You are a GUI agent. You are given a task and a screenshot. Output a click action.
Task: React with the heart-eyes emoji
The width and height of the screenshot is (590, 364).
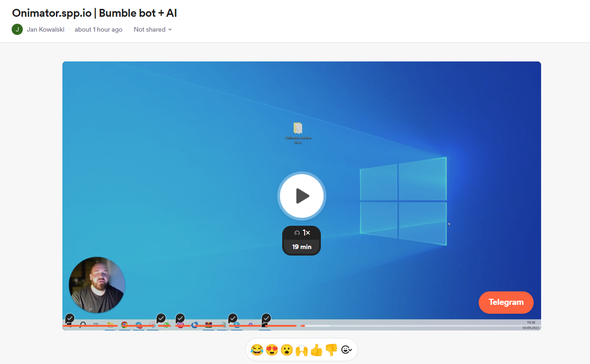click(271, 350)
